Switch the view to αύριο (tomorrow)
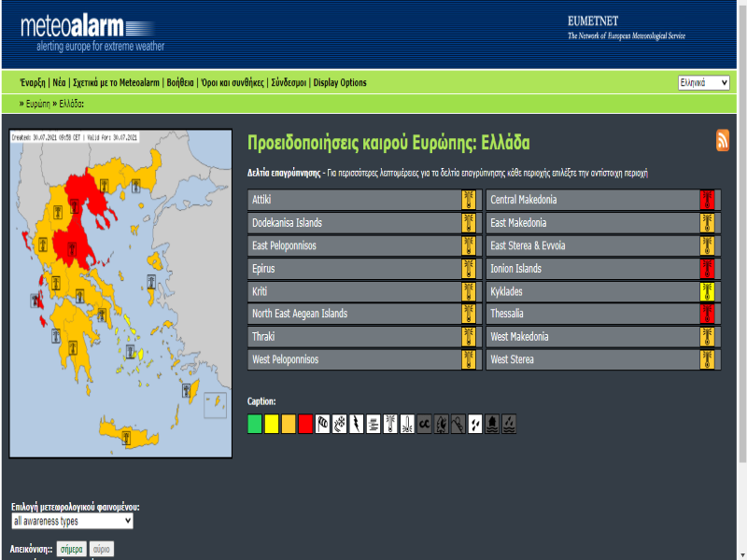This screenshot has width=747, height=560. [x=101, y=550]
